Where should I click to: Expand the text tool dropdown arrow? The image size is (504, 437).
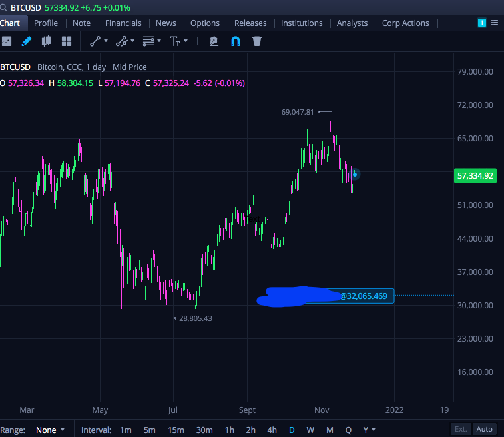[x=186, y=41]
